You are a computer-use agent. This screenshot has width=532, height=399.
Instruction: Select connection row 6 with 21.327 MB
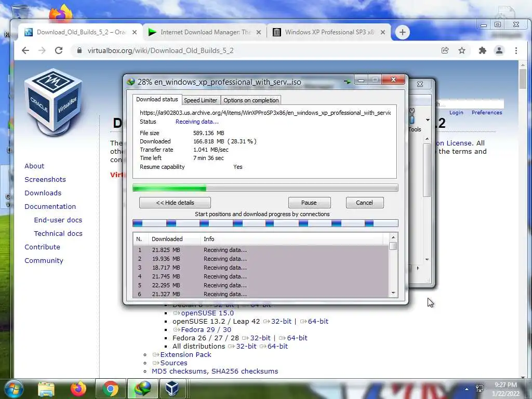[261, 294]
